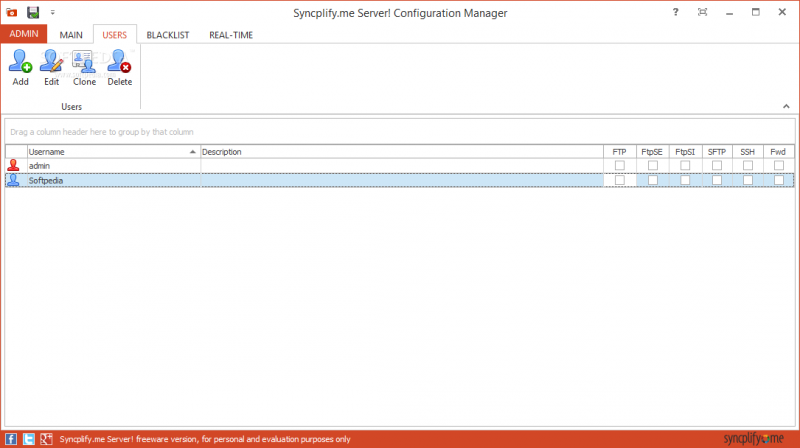Image resolution: width=800 pixels, height=448 pixels.
Task: Delete the selected user
Action: pyautogui.click(x=119, y=66)
